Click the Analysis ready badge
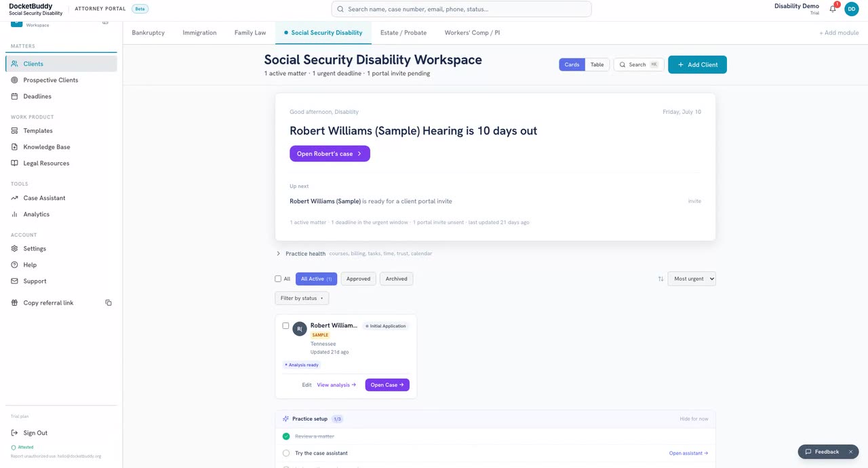 click(302, 365)
